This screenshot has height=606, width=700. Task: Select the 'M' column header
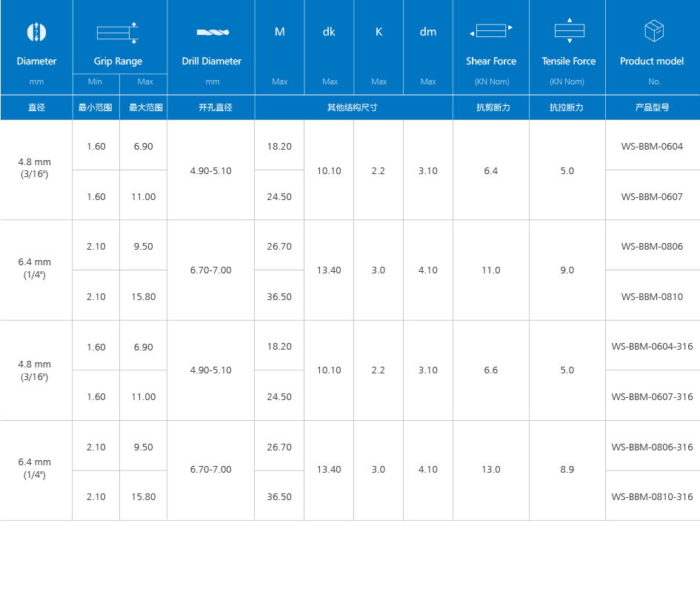(x=279, y=32)
